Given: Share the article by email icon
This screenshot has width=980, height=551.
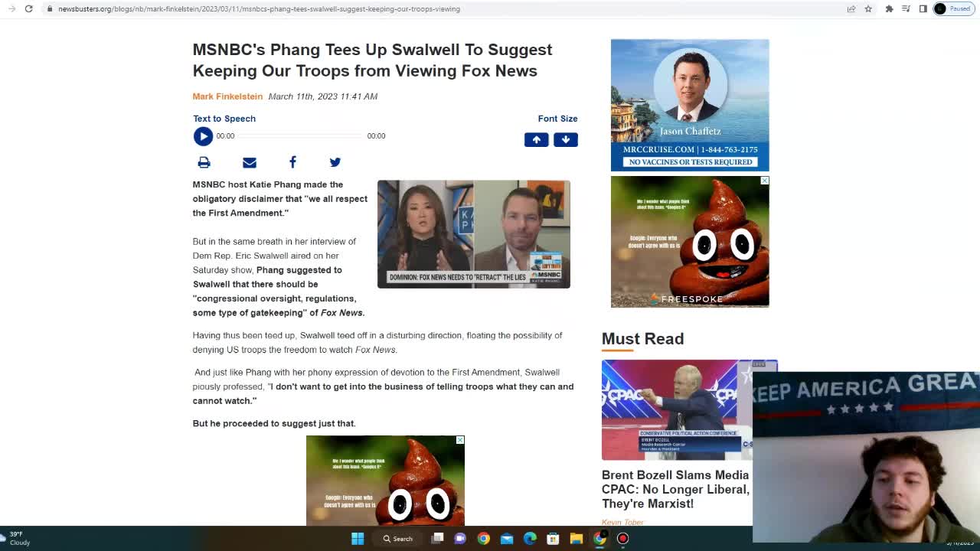Looking at the screenshot, I should coord(250,162).
